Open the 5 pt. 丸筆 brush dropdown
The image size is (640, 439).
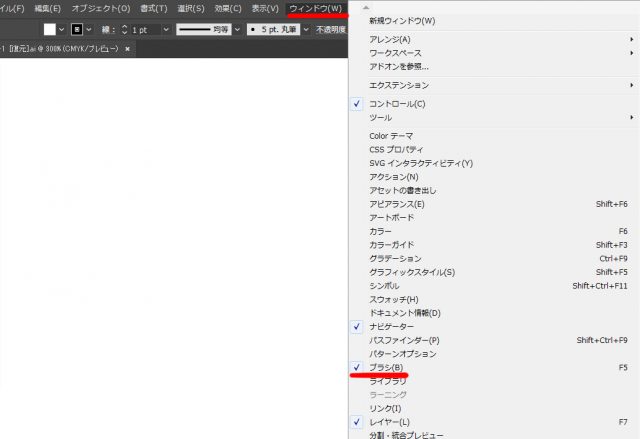pos(306,29)
